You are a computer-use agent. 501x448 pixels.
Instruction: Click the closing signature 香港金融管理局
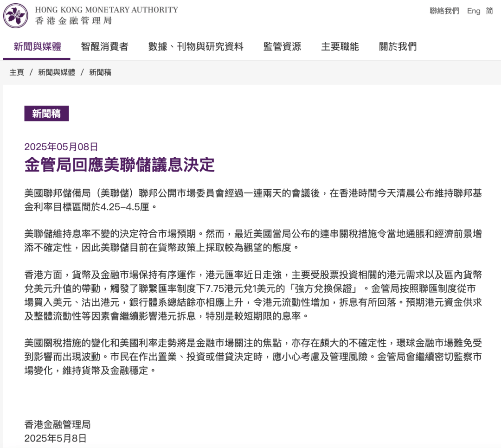58,424
